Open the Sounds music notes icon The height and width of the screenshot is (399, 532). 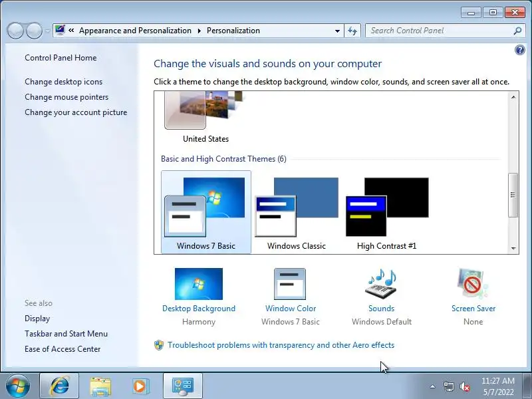click(381, 284)
